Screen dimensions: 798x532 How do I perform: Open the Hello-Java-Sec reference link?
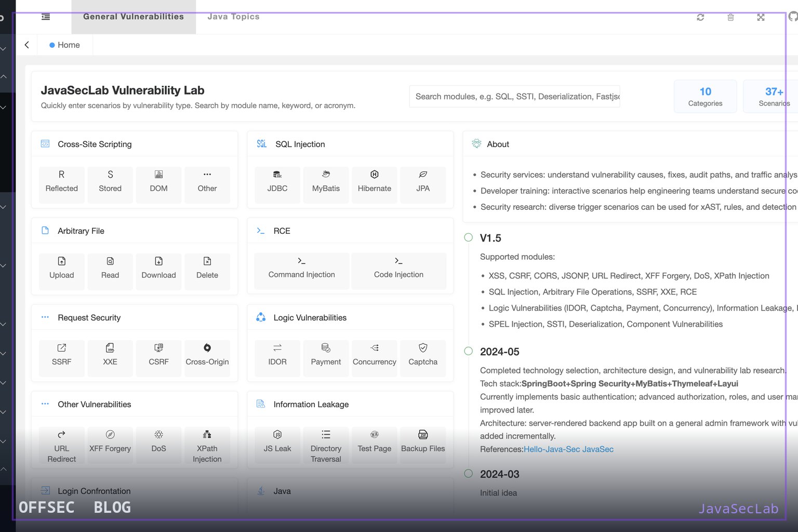coord(552,449)
